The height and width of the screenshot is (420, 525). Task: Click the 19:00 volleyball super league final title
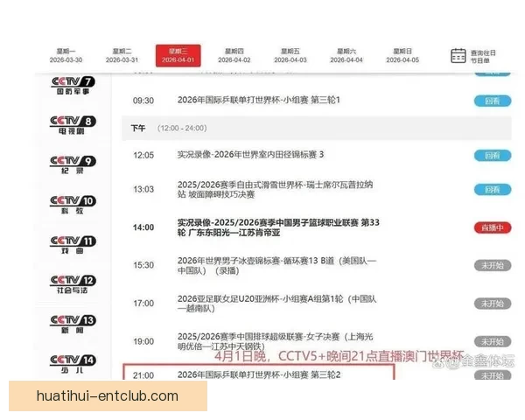(275, 341)
